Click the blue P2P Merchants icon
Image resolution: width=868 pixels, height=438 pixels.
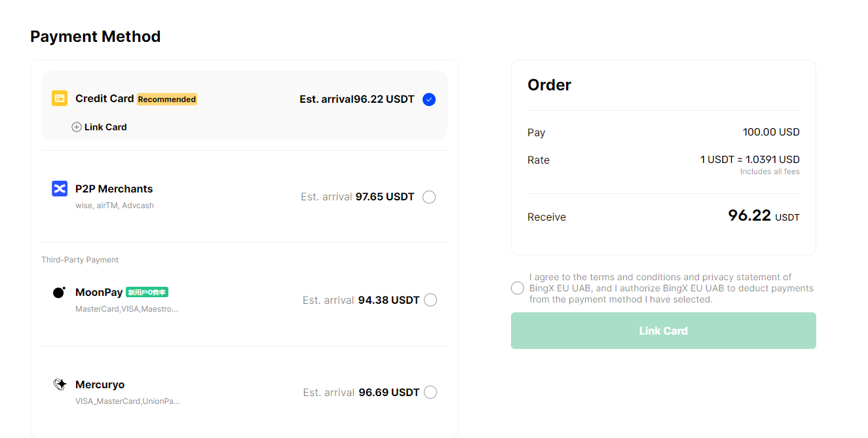coord(60,189)
